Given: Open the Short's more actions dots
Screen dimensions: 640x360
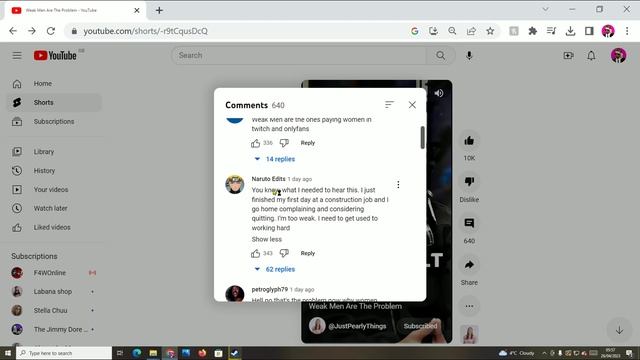Looking at the screenshot, I should click(469, 306).
